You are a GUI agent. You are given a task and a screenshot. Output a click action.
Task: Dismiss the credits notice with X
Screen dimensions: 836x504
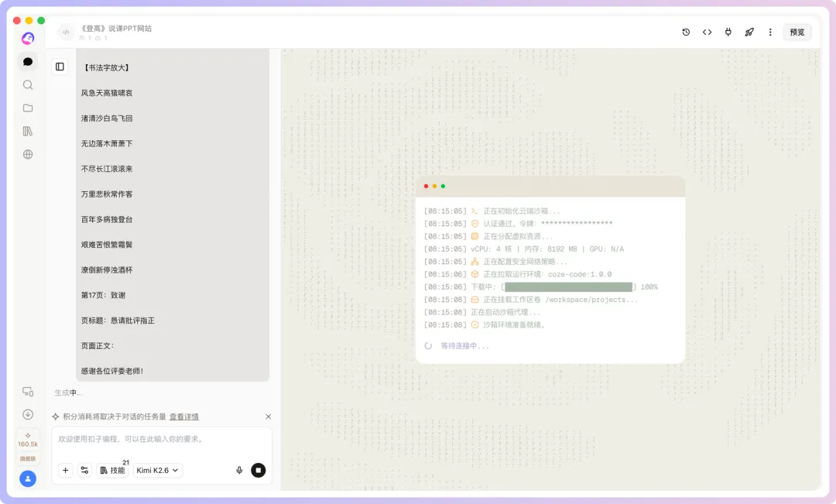pos(268,417)
